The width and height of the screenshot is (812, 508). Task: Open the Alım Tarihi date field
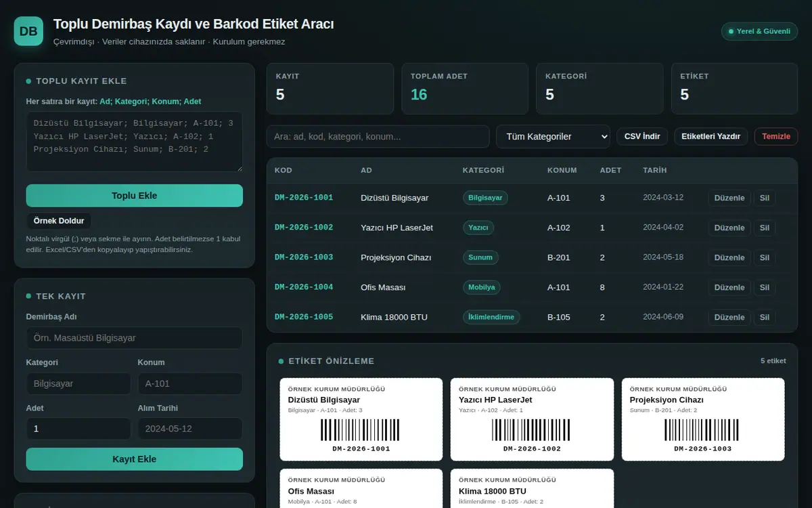click(190, 429)
